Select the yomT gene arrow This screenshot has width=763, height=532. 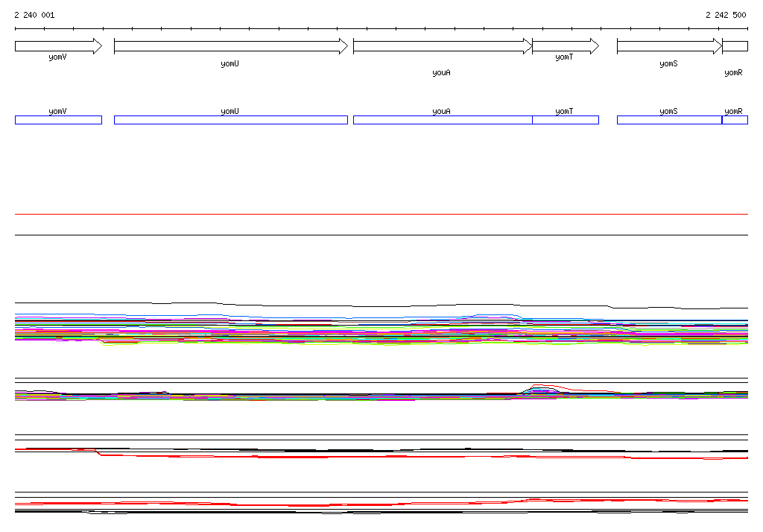point(566,46)
